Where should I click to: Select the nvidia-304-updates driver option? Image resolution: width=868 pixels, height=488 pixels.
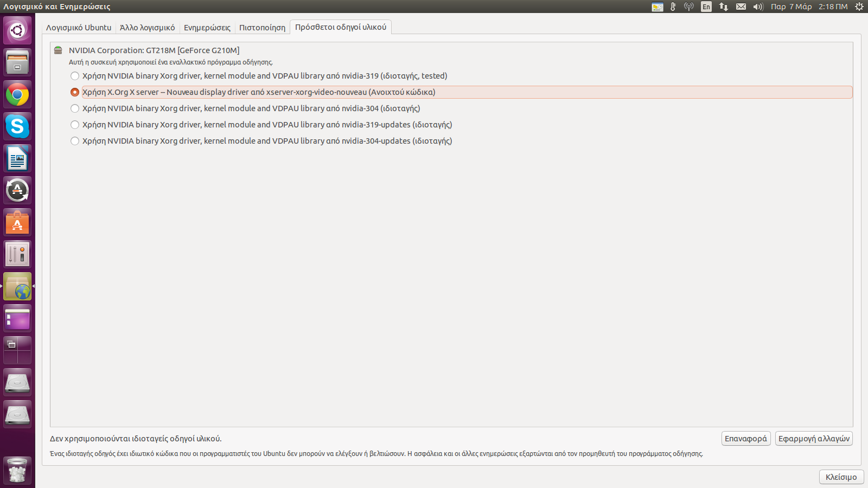[x=261, y=141]
